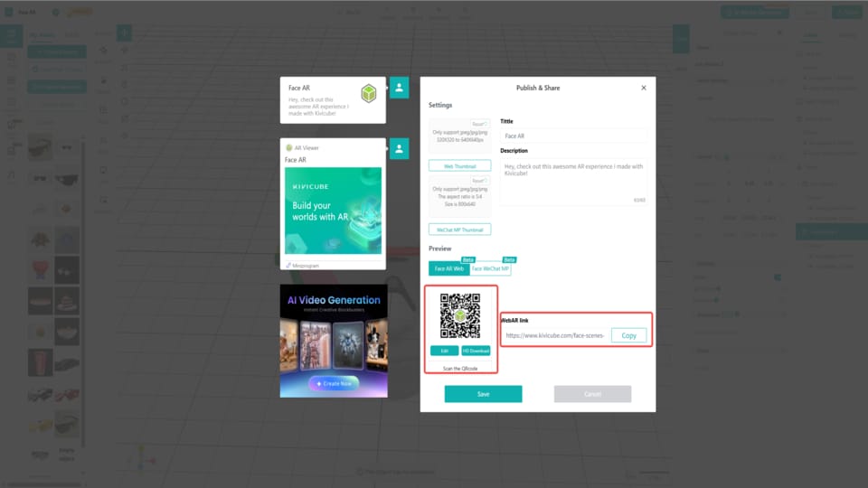
Task: Click Edit under the QR code
Action: tap(445, 351)
